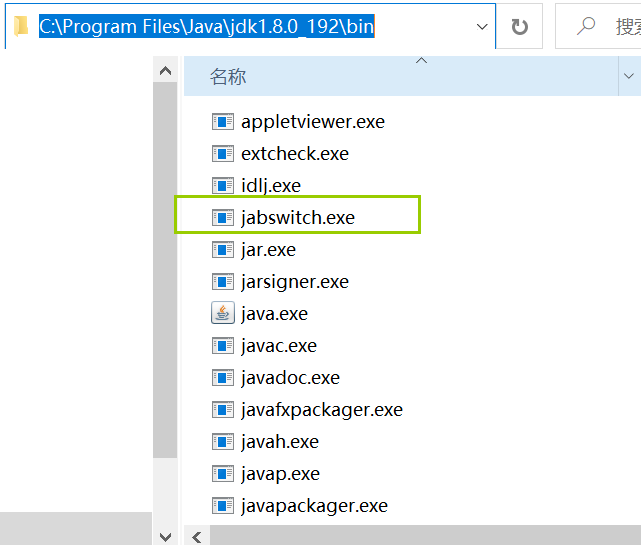Click the extcheck.exe file icon
Screen dimensions: 641x545
click(223, 154)
